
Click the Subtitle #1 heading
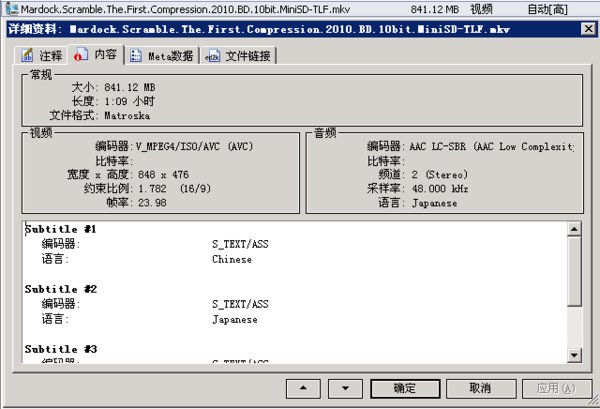point(60,229)
